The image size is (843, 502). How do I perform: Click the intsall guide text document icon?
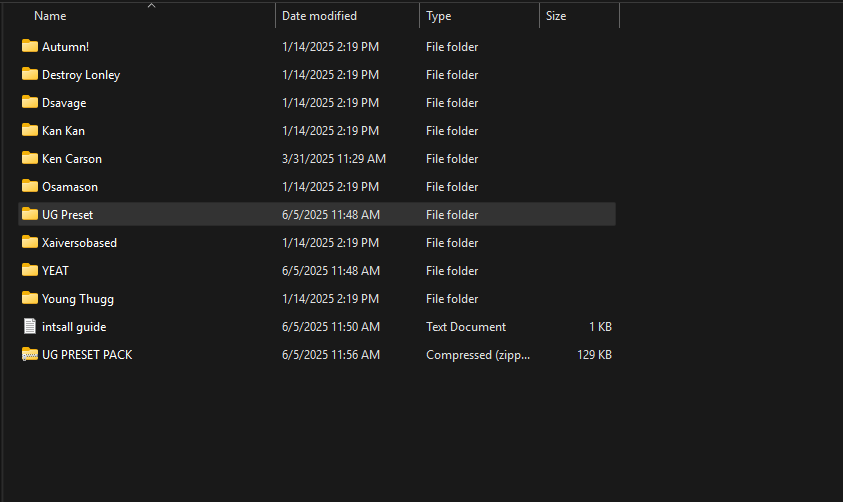pyautogui.click(x=30, y=326)
